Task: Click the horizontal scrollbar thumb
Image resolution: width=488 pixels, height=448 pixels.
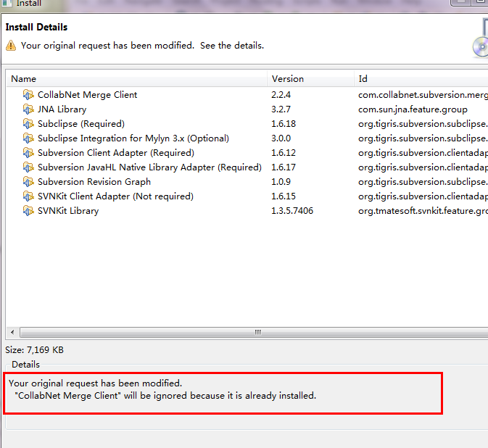Action: (254, 332)
